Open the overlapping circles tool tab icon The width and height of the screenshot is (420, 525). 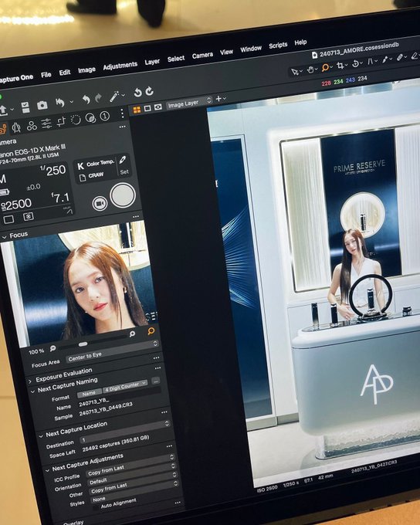[90, 118]
